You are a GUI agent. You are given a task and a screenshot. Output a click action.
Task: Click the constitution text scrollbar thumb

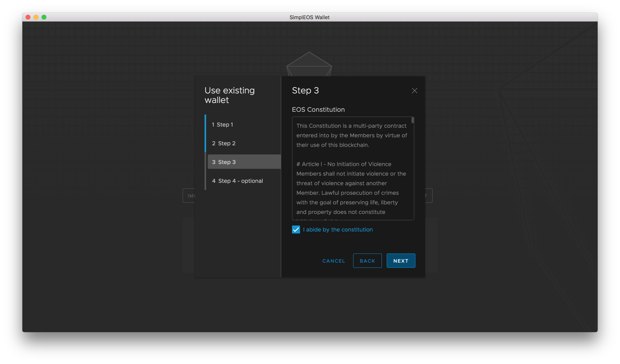(x=413, y=120)
